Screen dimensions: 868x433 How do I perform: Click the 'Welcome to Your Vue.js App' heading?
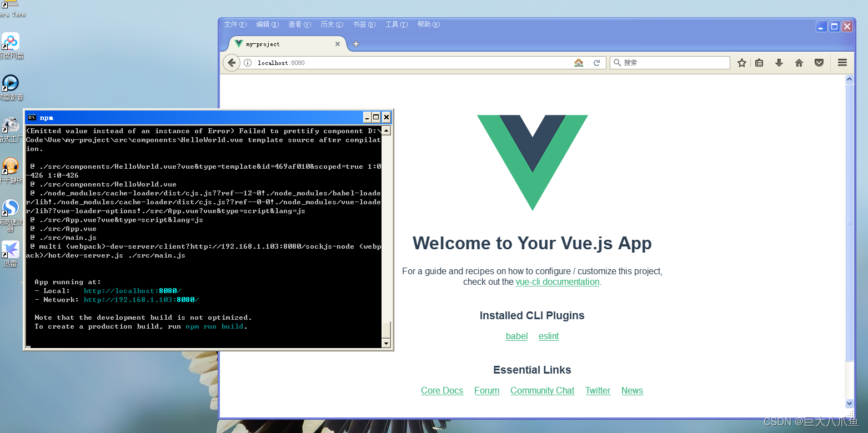pyautogui.click(x=532, y=243)
